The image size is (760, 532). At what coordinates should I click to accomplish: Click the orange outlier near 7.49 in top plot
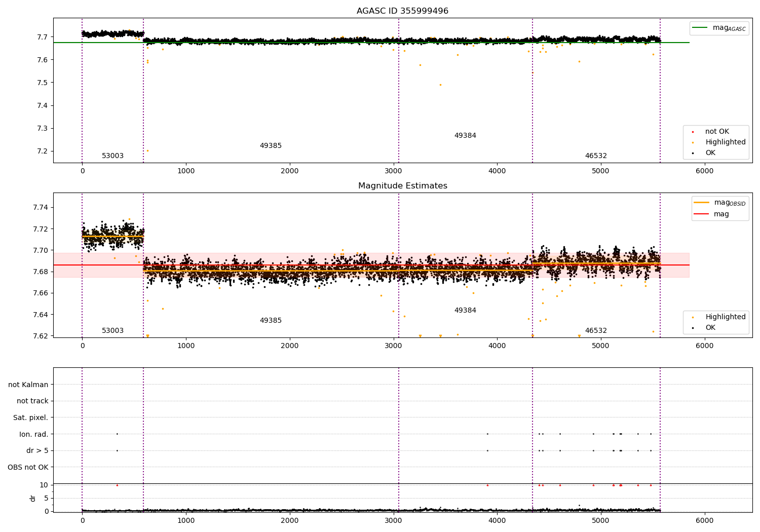pyautogui.click(x=440, y=85)
